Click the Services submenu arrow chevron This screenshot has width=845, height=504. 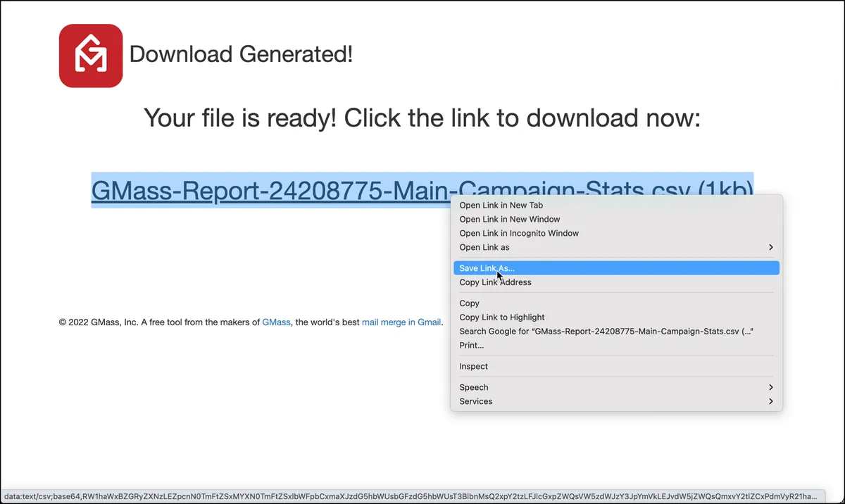pos(771,401)
